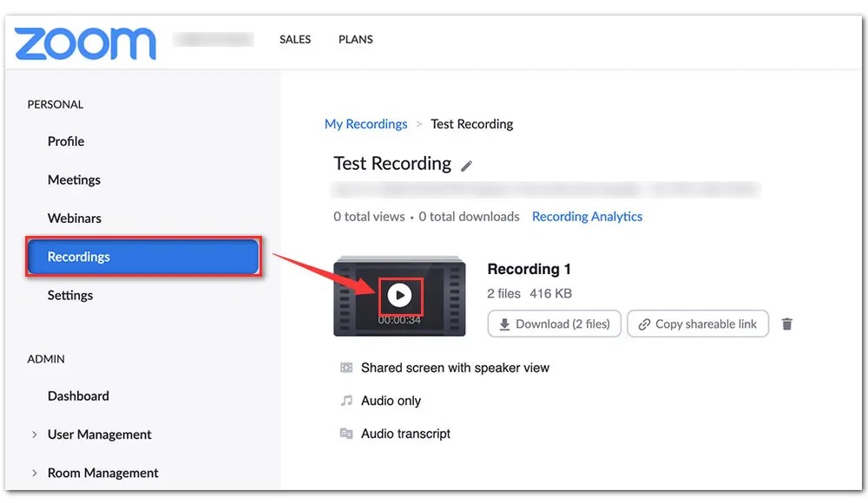Select SALES from the top navigation
This screenshot has width=868, height=503.
click(x=294, y=39)
